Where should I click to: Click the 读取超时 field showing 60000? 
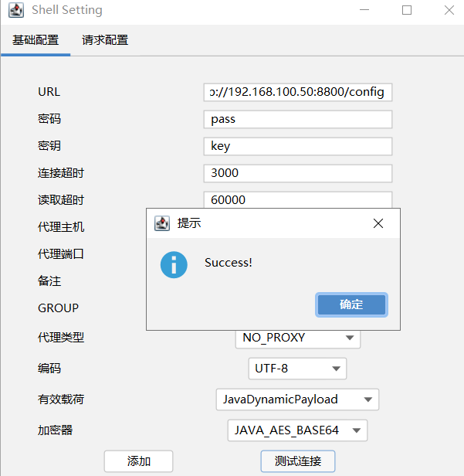[x=298, y=198]
